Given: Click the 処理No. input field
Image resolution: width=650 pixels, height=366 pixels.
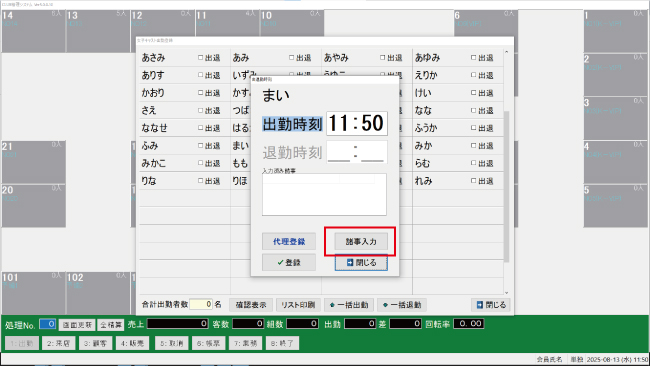Looking at the screenshot, I should click(x=48, y=324).
